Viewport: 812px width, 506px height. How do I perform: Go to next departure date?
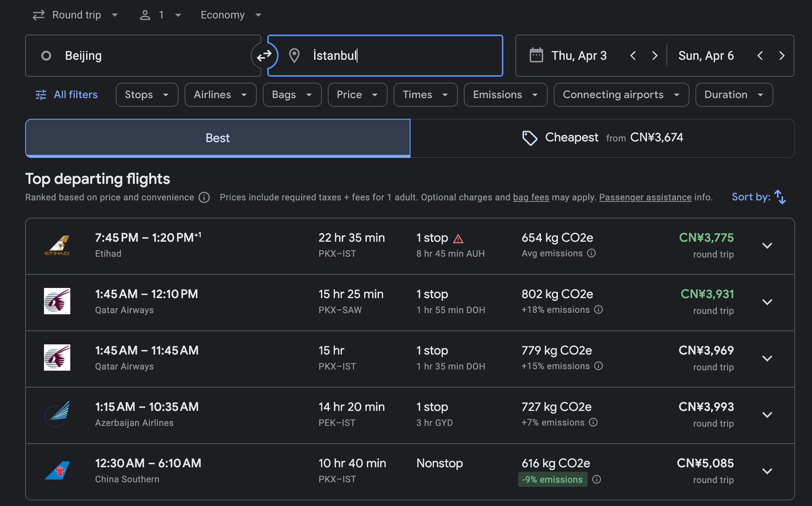pos(655,56)
